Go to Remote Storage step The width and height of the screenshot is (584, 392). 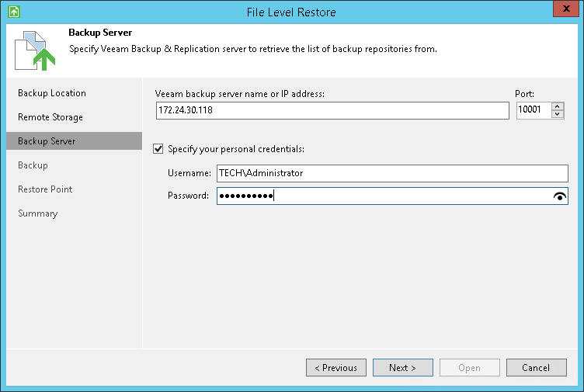coord(50,117)
